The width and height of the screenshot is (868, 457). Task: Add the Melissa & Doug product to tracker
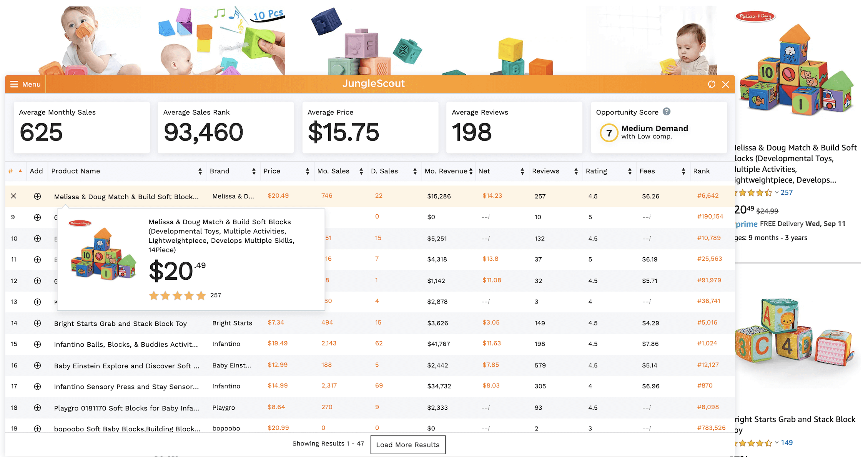pos(37,196)
